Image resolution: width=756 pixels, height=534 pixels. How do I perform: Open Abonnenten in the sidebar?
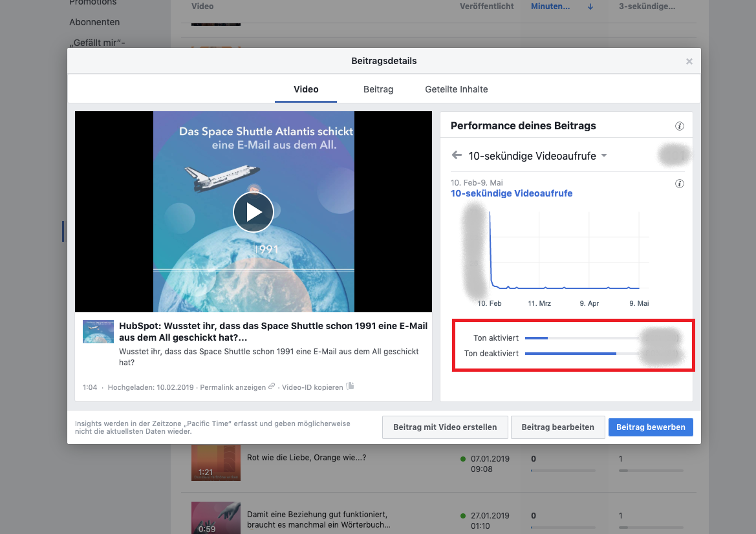[94, 22]
